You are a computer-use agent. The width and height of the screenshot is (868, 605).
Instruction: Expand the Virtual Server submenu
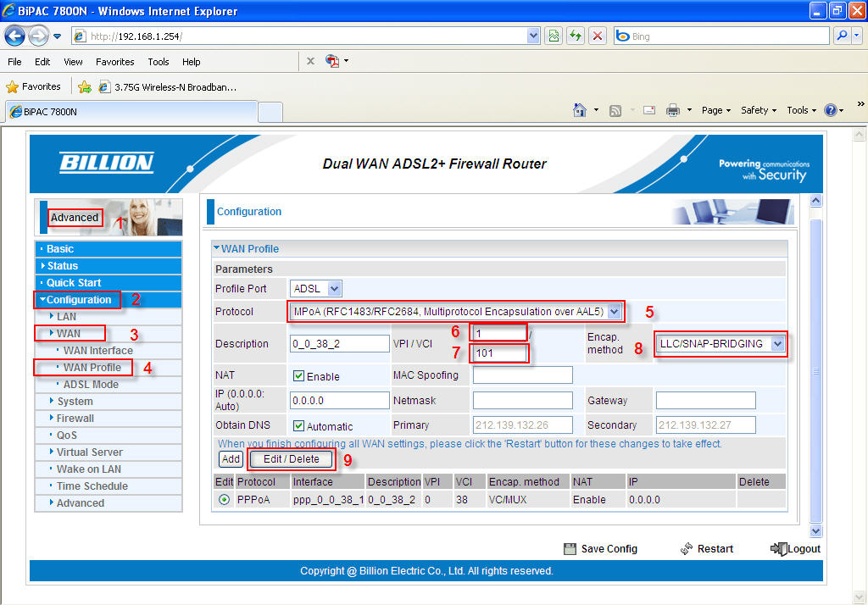pos(108,452)
